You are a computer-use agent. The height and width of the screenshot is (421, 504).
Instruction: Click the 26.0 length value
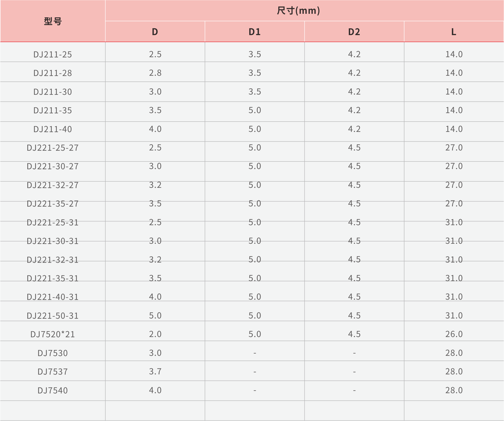[x=454, y=334]
